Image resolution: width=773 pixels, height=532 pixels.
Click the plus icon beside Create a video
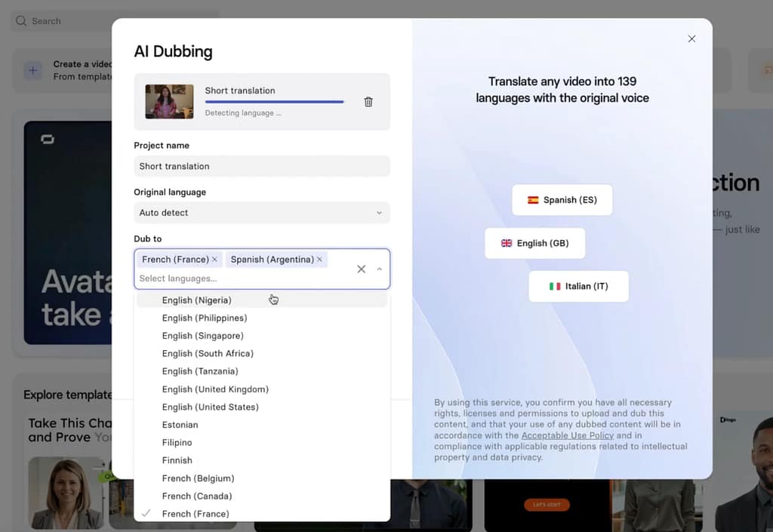coord(32,70)
